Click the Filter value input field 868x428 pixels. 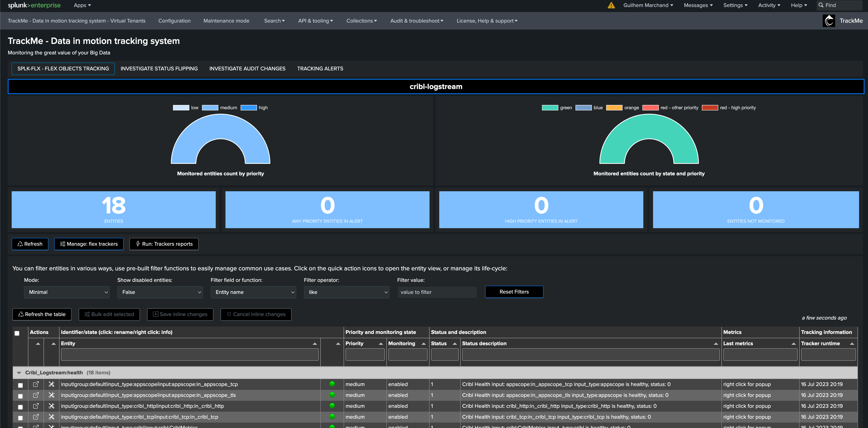click(437, 292)
